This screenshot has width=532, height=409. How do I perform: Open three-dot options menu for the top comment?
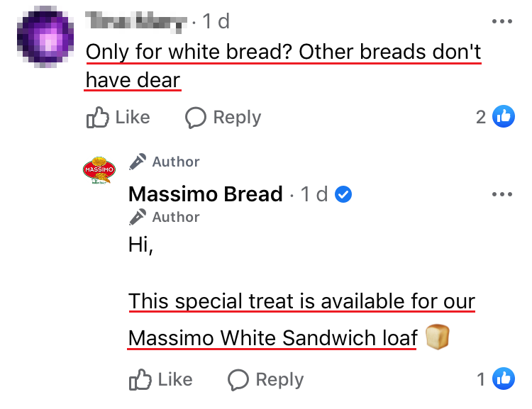coord(501,22)
